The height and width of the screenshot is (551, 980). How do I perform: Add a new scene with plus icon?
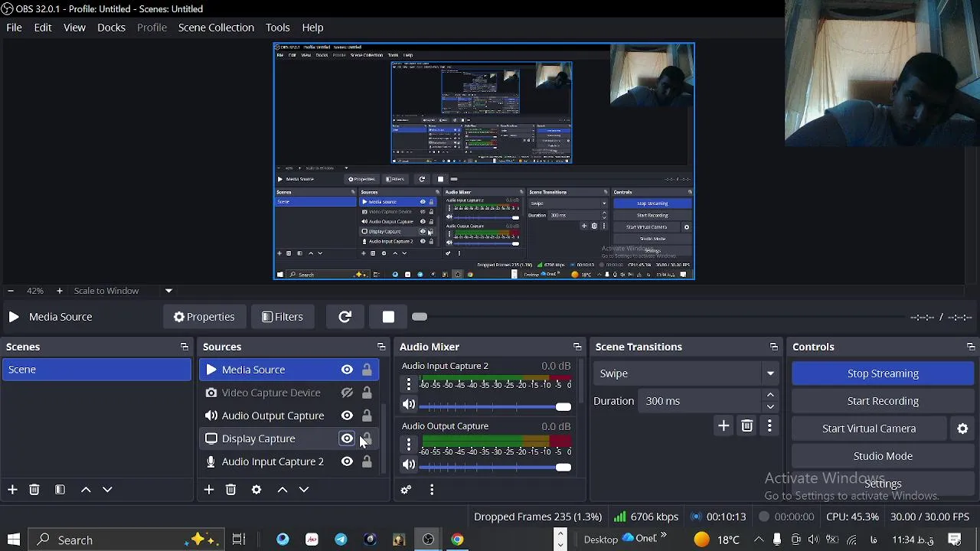point(12,490)
